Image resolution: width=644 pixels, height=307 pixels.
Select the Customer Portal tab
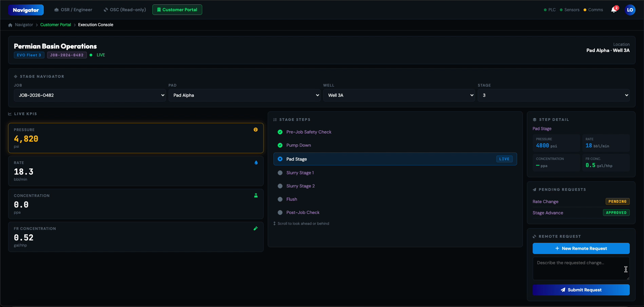pos(177,9)
